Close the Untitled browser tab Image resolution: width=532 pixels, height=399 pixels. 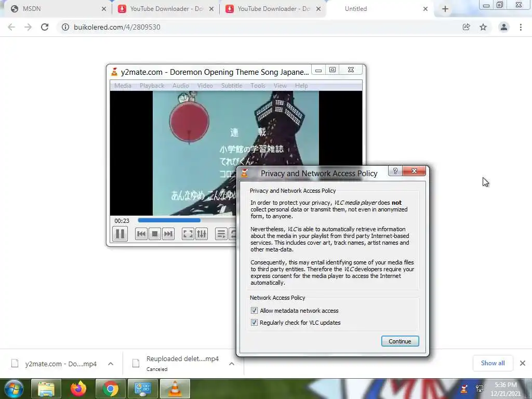(x=425, y=9)
